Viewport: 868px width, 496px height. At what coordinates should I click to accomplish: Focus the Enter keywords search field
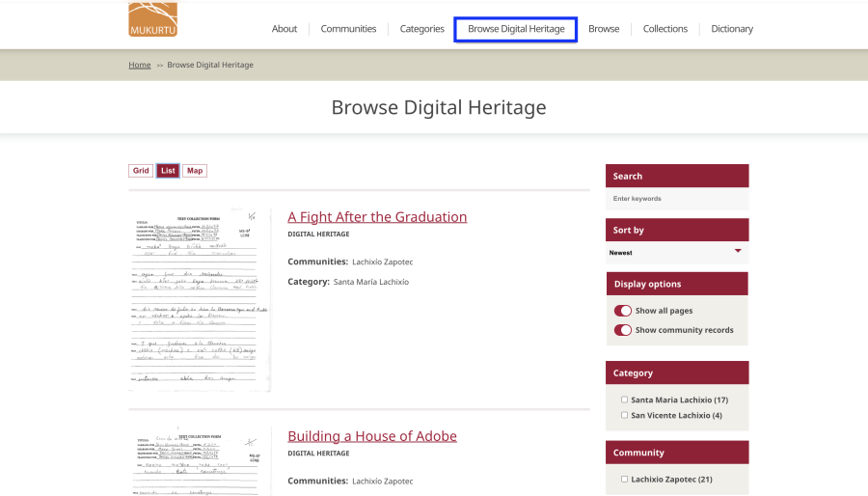[677, 199]
